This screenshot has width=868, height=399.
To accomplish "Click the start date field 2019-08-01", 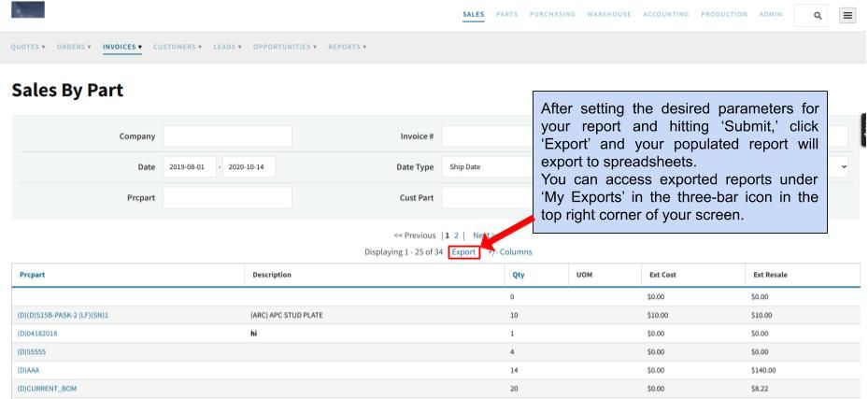I will (190, 166).
